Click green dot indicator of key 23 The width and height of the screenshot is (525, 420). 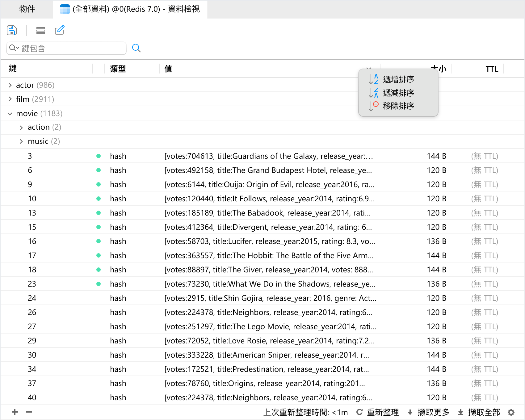[99, 284]
